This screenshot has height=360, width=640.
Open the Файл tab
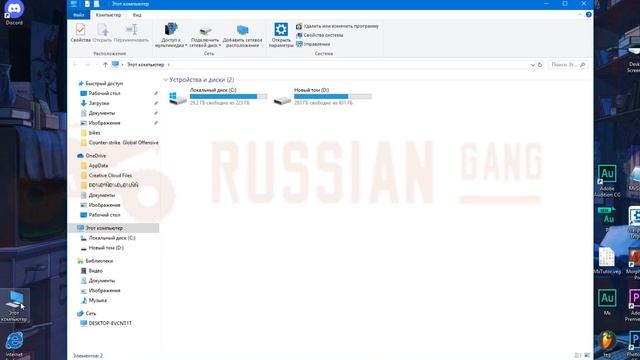pyautogui.click(x=78, y=15)
